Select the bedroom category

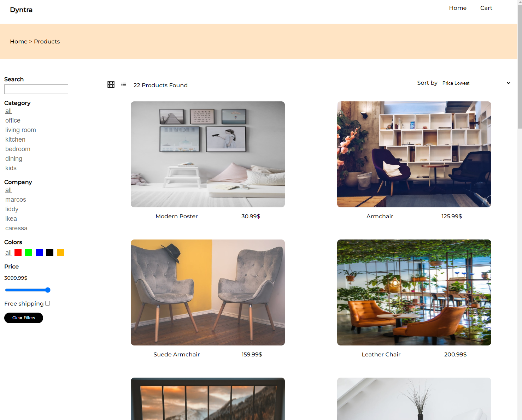[x=18, y=149]
